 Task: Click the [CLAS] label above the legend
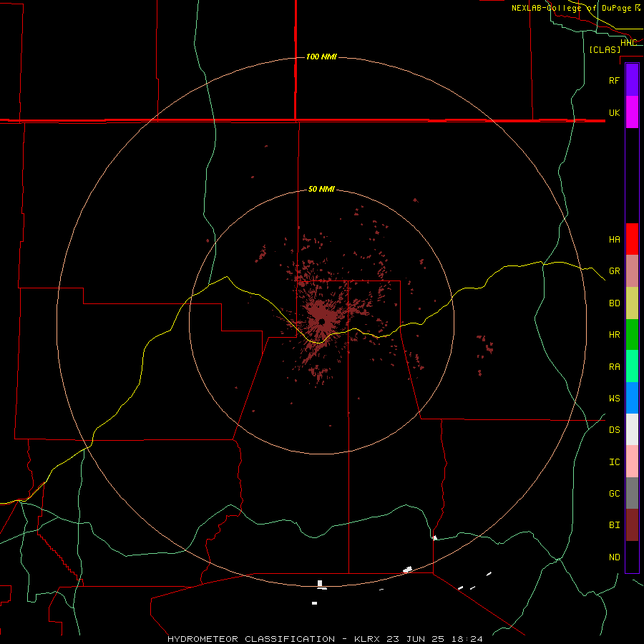pyautogui.click(x=605, y=49)
